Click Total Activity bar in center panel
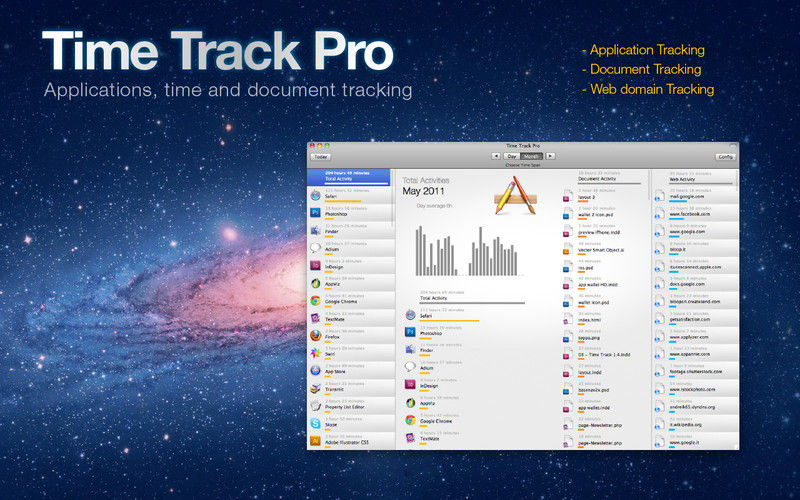 coord(472,303)
